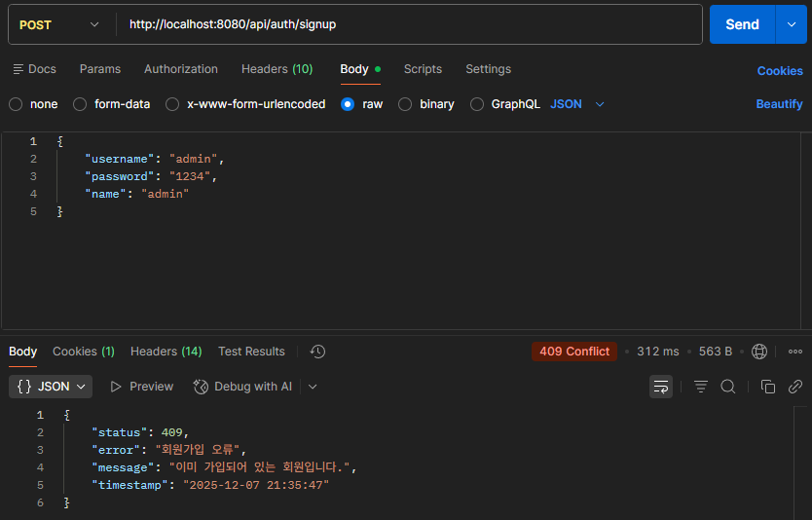Screen dimensions: 812x520
Task: Copy response body icon
Action: 768,387
